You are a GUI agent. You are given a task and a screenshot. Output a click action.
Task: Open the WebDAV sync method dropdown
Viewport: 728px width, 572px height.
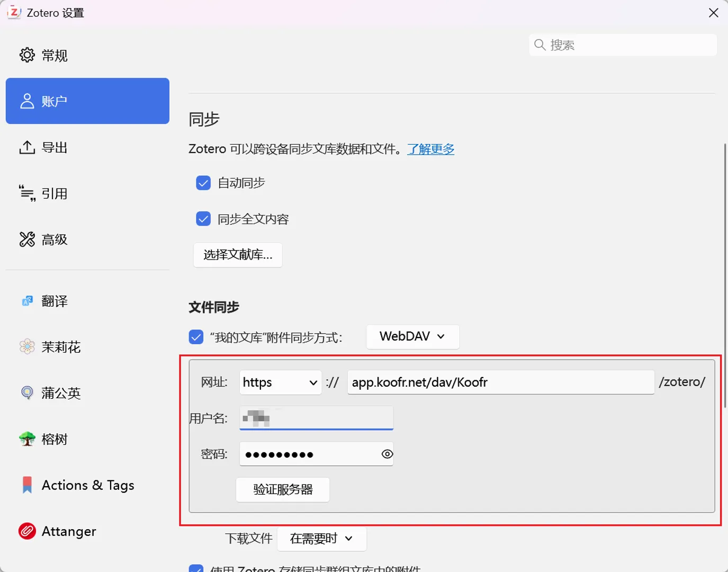point(412,336)
